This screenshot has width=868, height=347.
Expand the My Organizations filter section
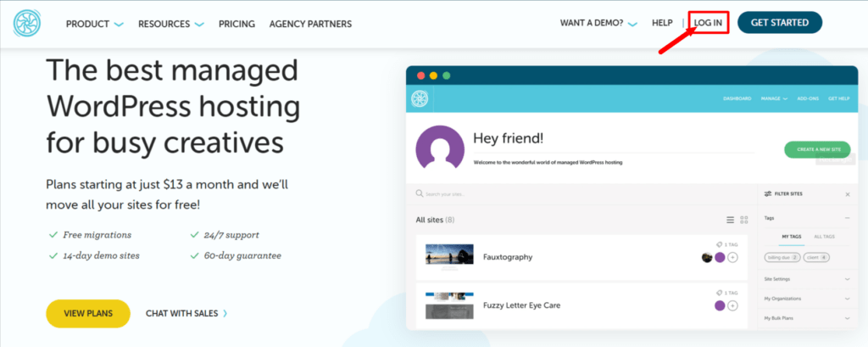(x=848, y=299)
